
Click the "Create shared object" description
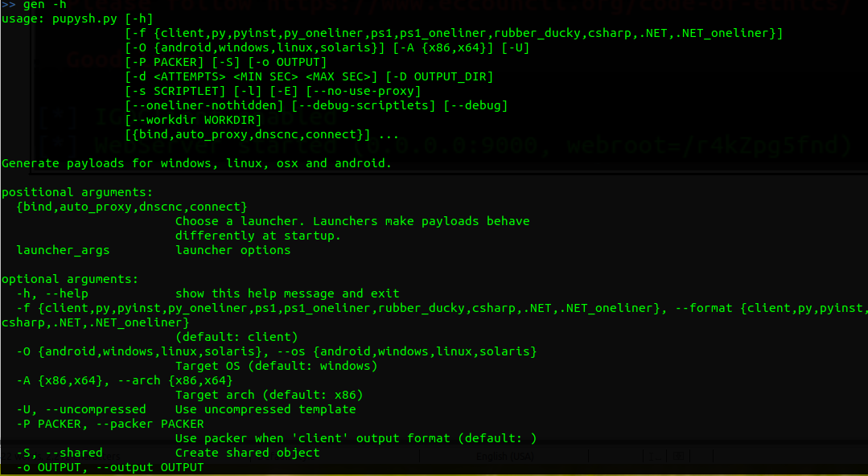(x=248, y=453)
